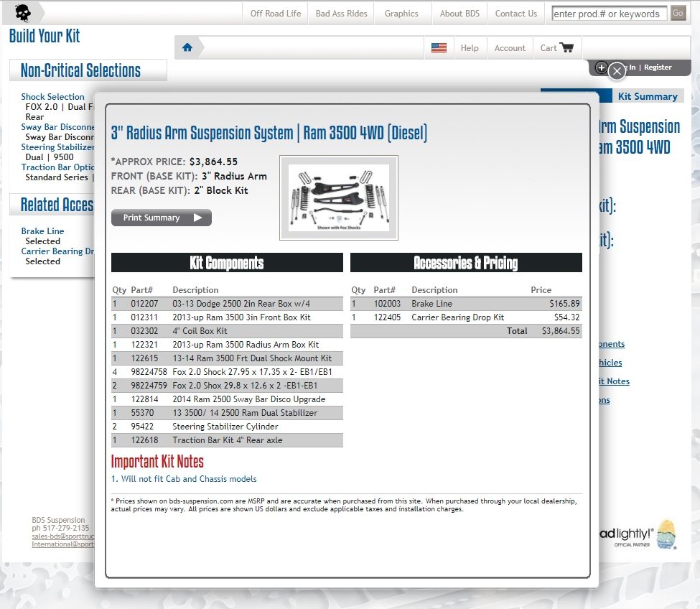Open the Help menu item
The image size is (700, 609).
point(470,48)
